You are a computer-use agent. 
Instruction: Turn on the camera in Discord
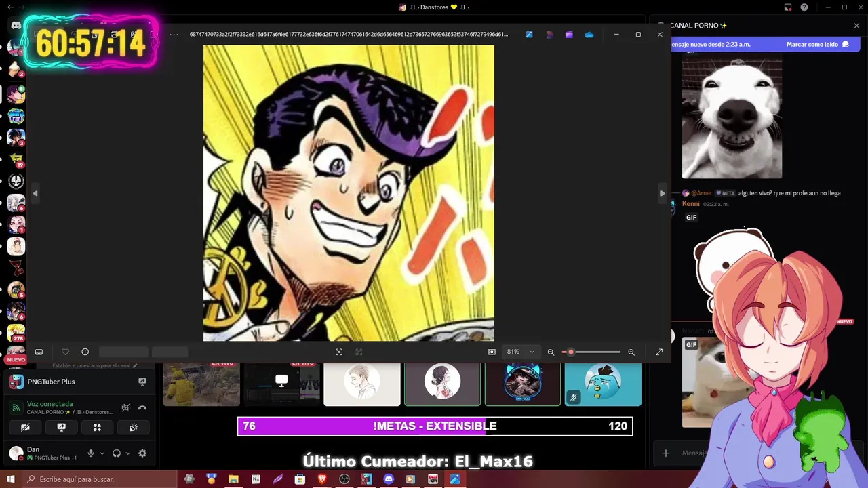(25, 428)
